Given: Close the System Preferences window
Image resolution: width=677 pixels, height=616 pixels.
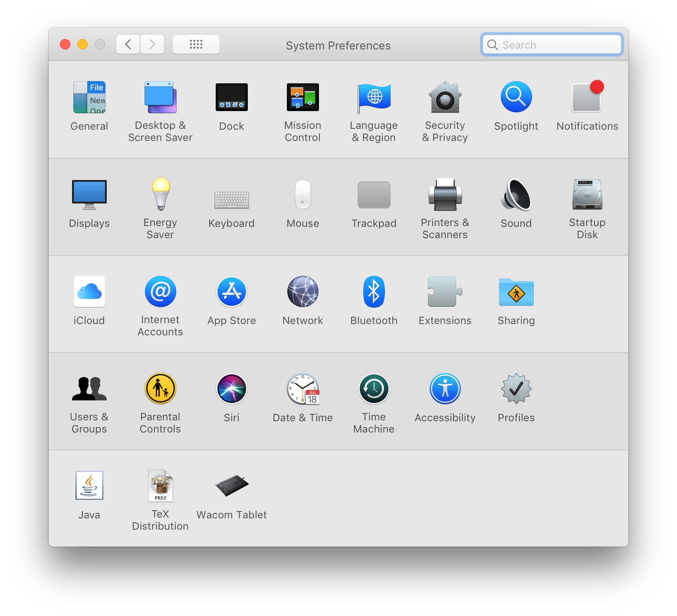Looking at the screenshot, I should point(65,44).
